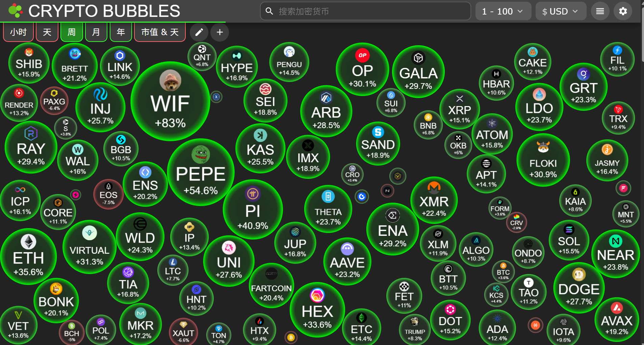Select the PEPE bubble
Image resolution: width=644 pixels, height=345 pixels.
[201, 172]
